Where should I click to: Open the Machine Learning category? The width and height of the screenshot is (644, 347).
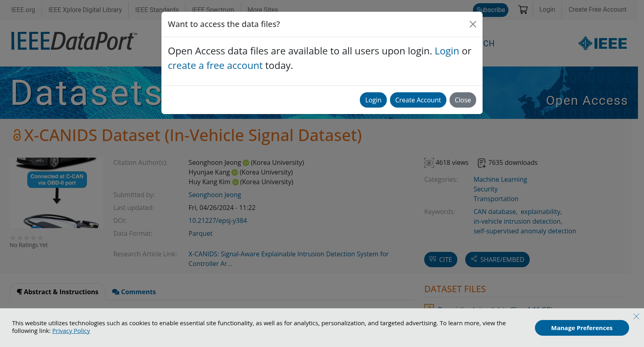[x=500, y=180]
